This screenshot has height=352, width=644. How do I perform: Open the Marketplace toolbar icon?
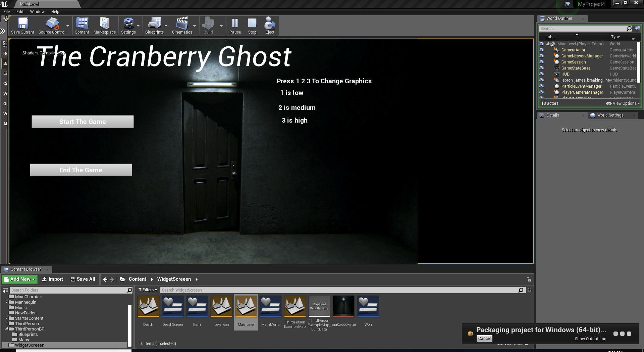point(105,26)
